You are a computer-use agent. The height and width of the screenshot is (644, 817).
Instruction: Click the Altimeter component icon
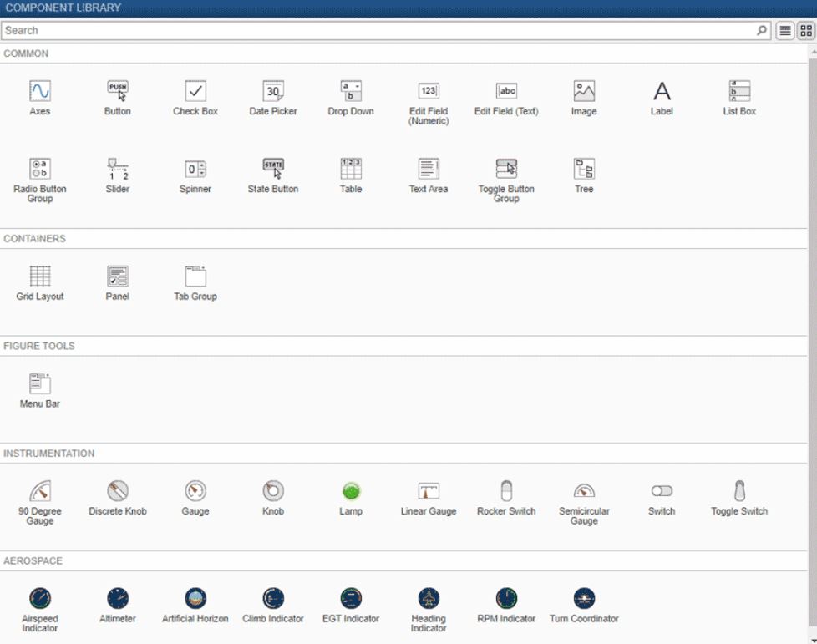pyautogui.click(x=116, y=596)
